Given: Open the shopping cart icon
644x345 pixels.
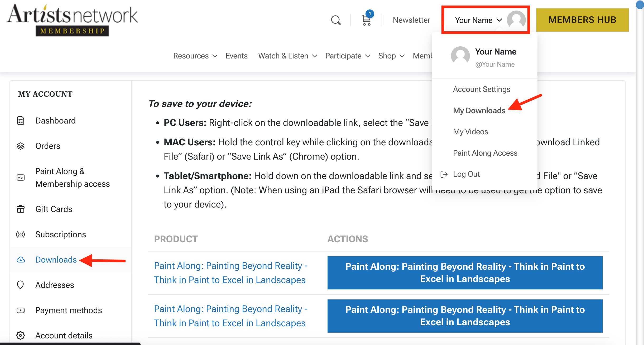Looking at the screenshot, I should 366,20.
